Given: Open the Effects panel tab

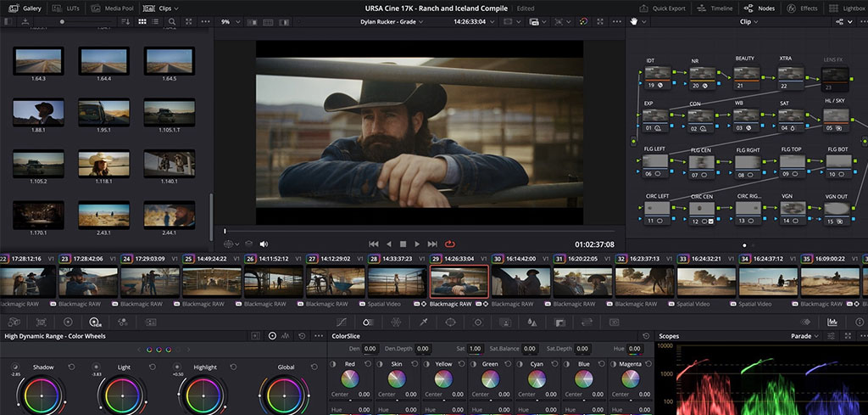Looking at the screenshot, I should [802, 8].
